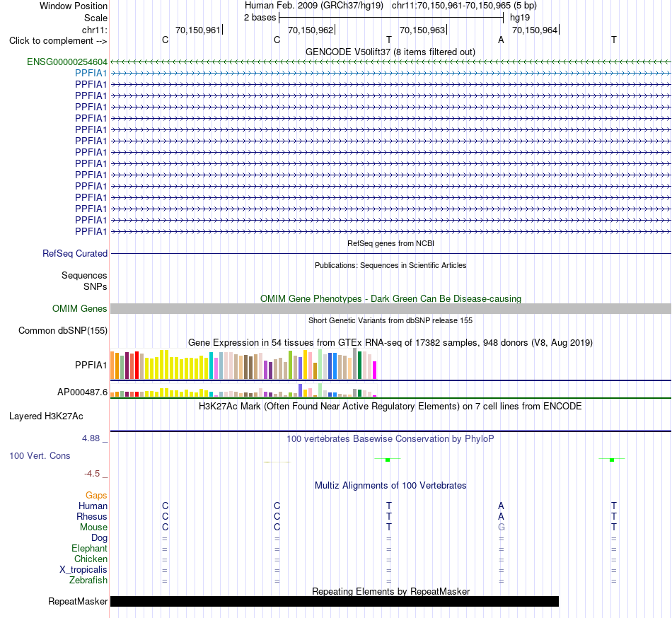This screenshot has height=618, width=672.
Task: Select the 'Window Position' ruler label
Action: (74, 6)
